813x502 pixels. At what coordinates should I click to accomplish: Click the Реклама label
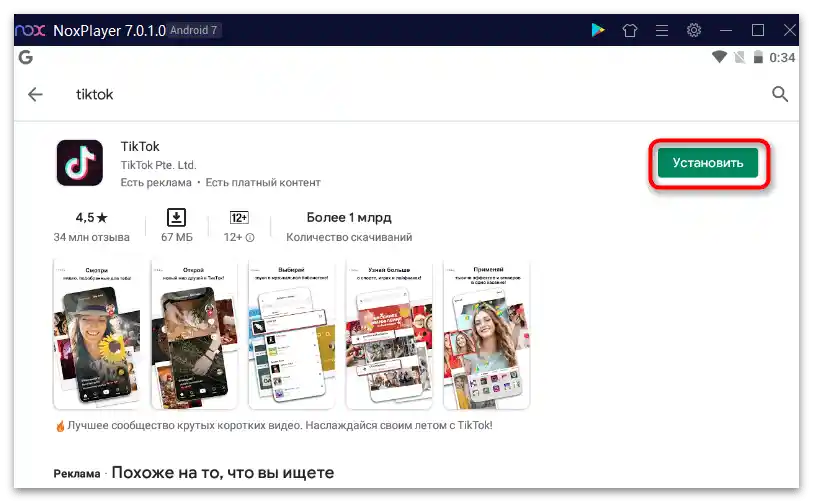pyautogui.click(x=77, y=473)
